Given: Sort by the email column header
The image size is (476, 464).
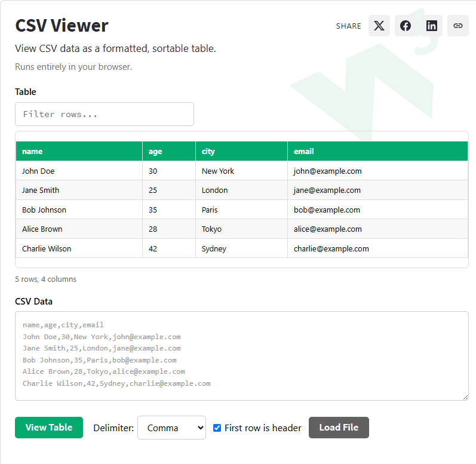Looking at the screenshot, I should tap(377, 151).
